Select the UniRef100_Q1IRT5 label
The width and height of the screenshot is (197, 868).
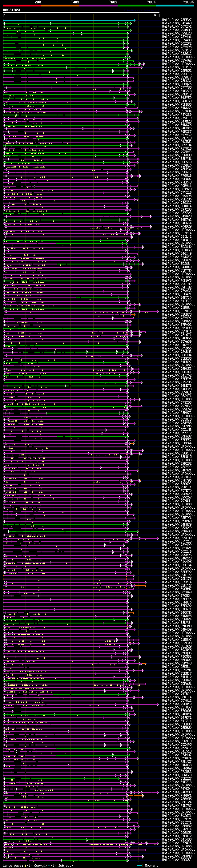177,67
